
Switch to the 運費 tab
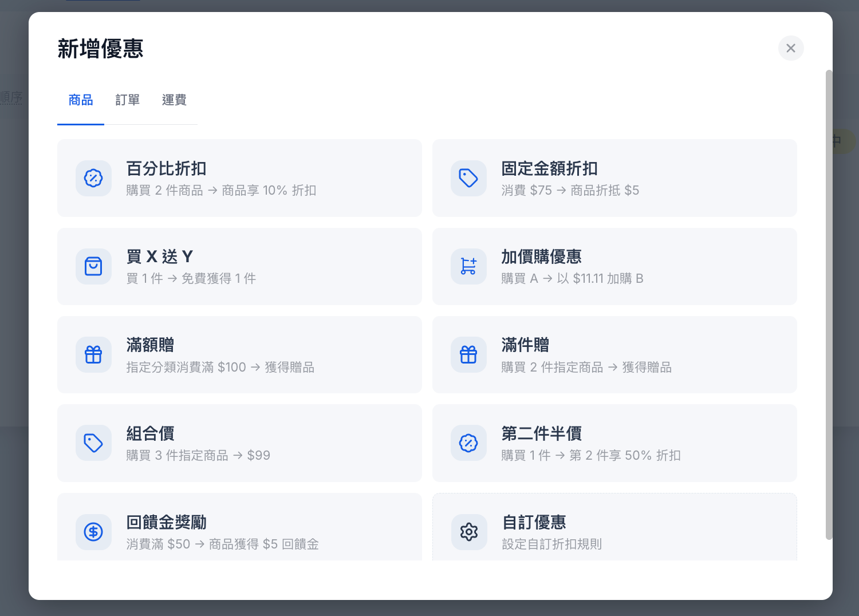174,100
